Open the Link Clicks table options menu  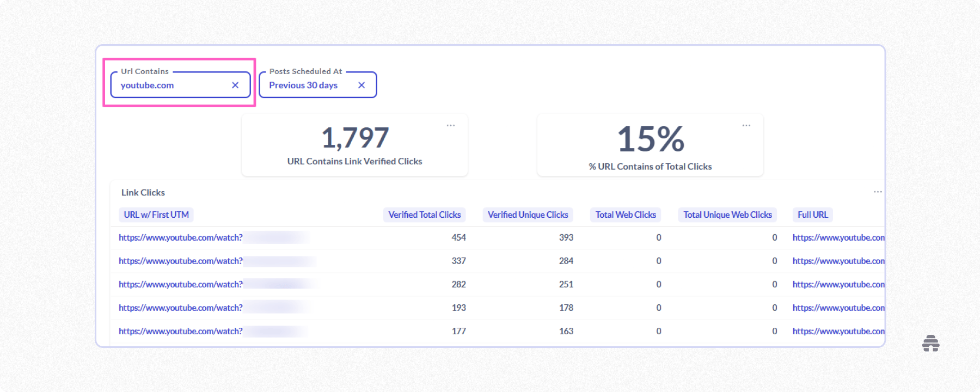point(878,192)
